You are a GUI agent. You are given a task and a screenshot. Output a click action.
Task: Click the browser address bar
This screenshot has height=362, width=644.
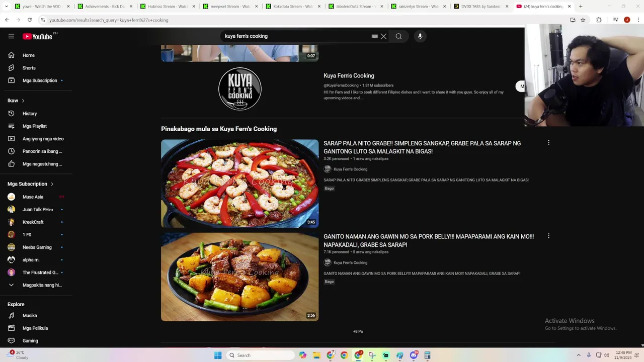tap(302, 20)
